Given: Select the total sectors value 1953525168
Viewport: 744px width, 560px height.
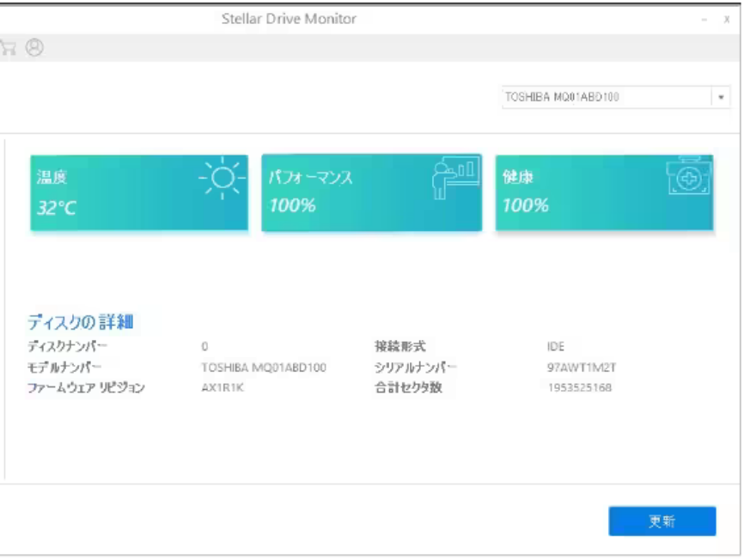Looking at the screenshot, I should click(579, 388).
